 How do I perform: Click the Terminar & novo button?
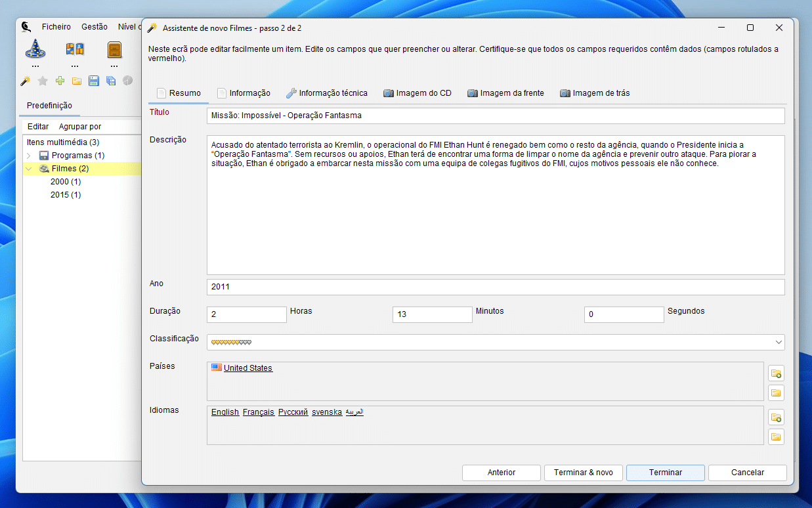[x=584, y=473]
